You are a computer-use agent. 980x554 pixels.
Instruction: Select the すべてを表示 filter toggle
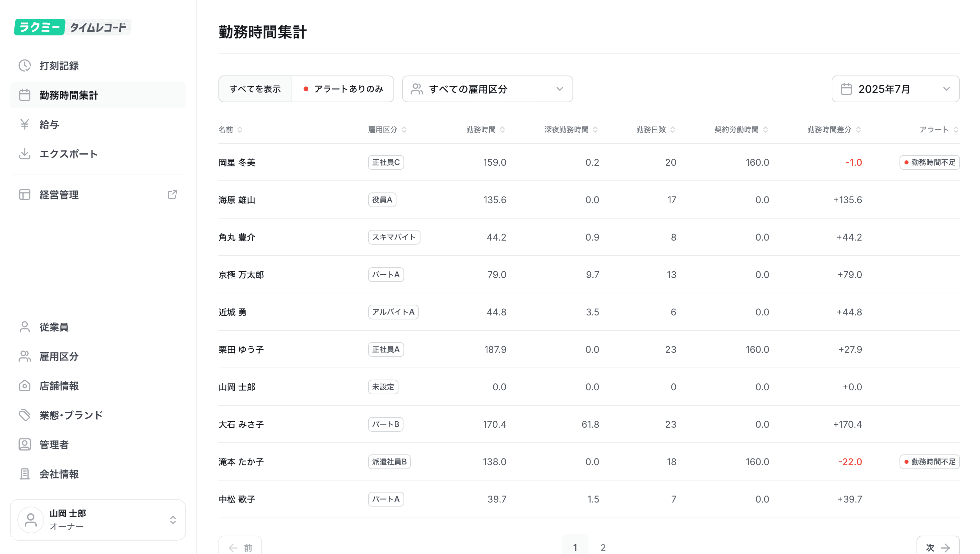[255, 89]
